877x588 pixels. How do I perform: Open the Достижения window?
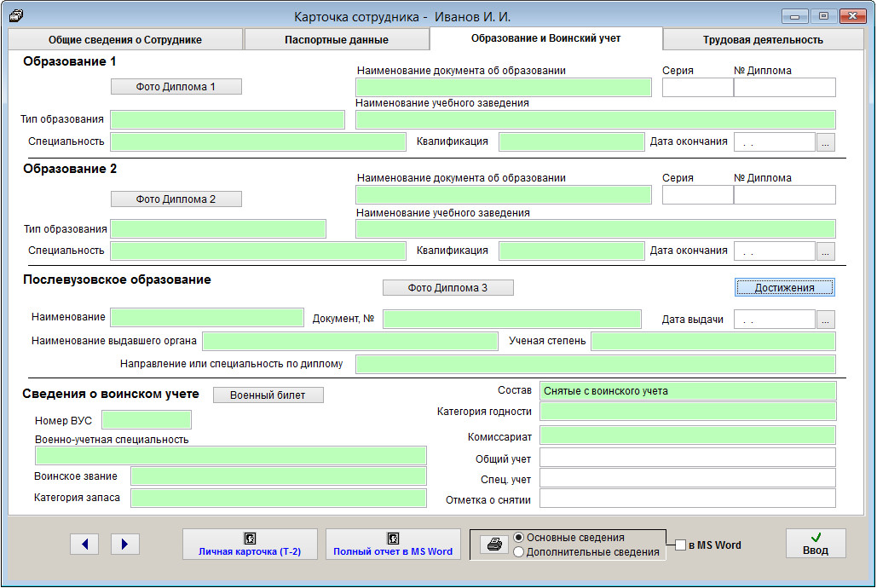(x=784, y=287)
